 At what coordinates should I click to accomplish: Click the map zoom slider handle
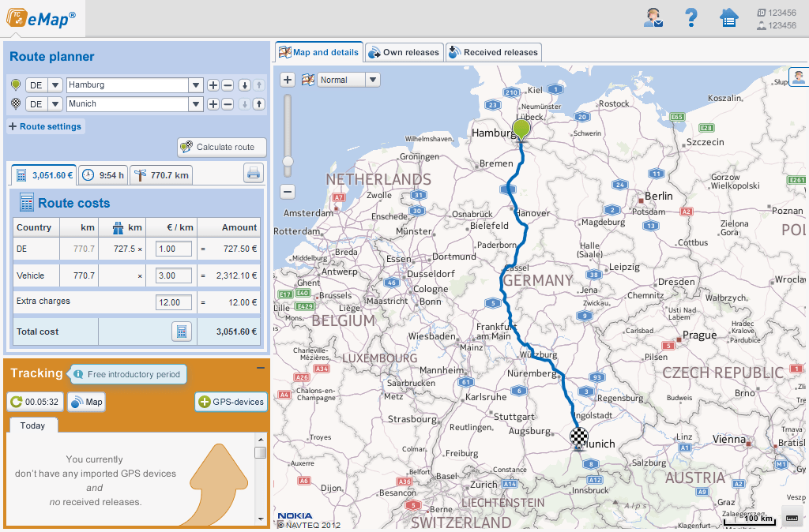(x=288, y=160)
